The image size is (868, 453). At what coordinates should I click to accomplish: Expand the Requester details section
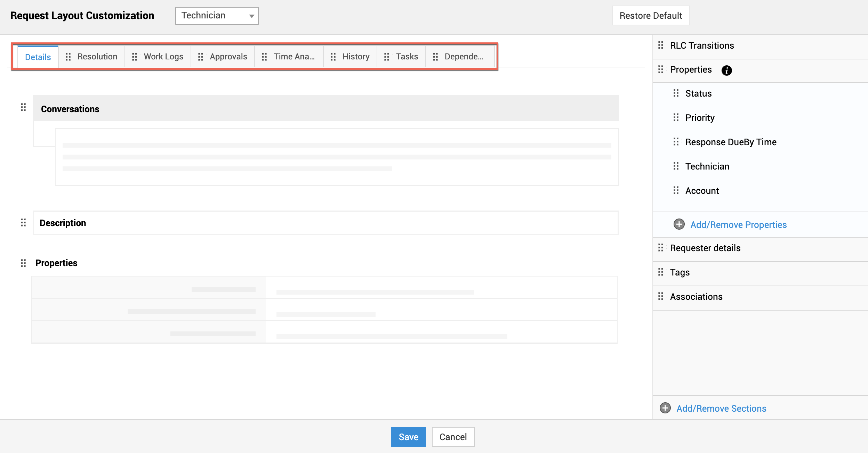point(705,248)
